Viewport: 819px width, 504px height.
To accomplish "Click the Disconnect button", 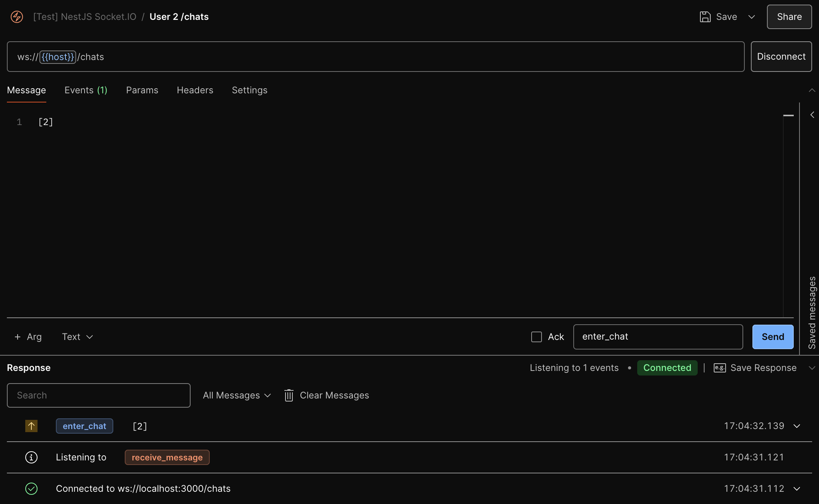I will click(x=781, y=57).
